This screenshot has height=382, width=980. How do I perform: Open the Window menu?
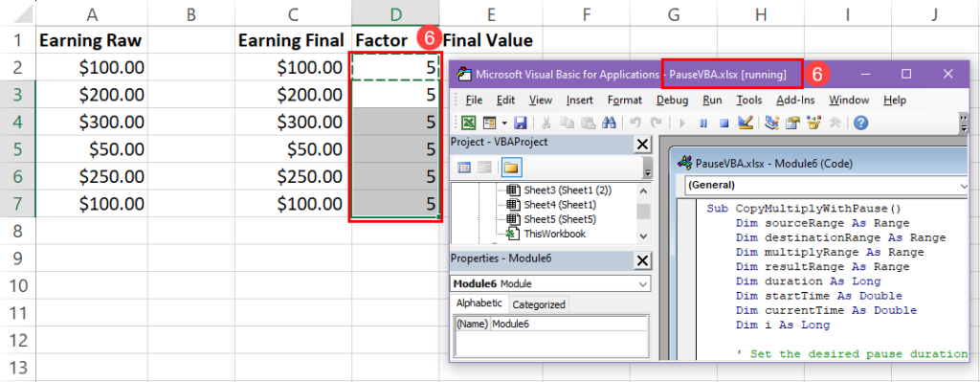[x=849, y=100]
